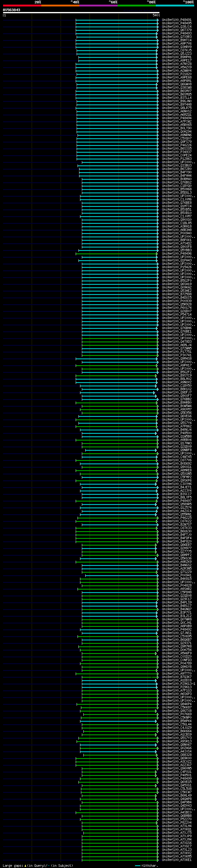Select last entry UniRef100_A7XKE1
The width and height of the screenshot is (197, 868).
point(176,860)
